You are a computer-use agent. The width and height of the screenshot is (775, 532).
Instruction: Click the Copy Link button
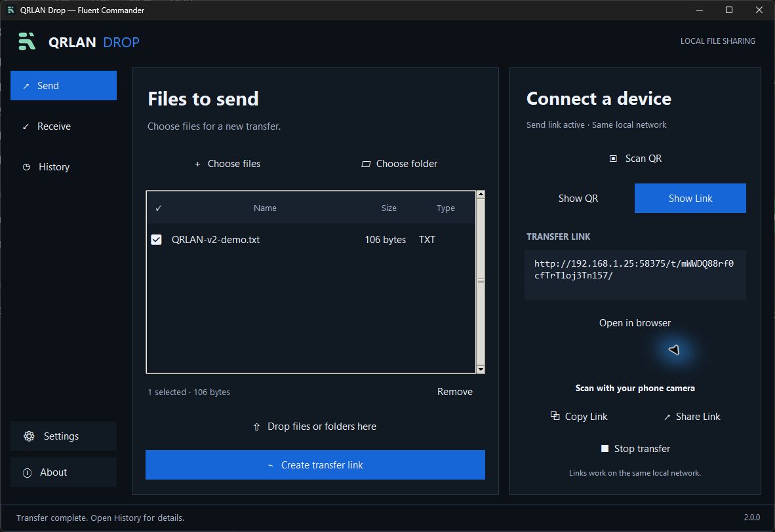point(579,417)
